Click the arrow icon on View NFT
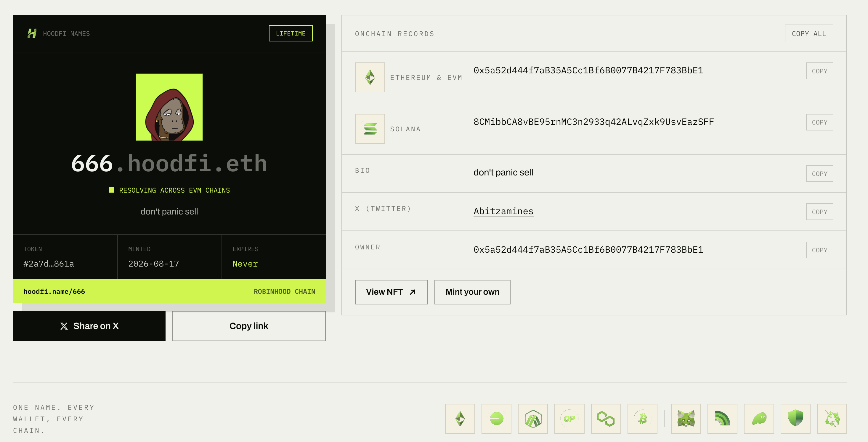This screenshot has height=442, width=868. (413, 292)
